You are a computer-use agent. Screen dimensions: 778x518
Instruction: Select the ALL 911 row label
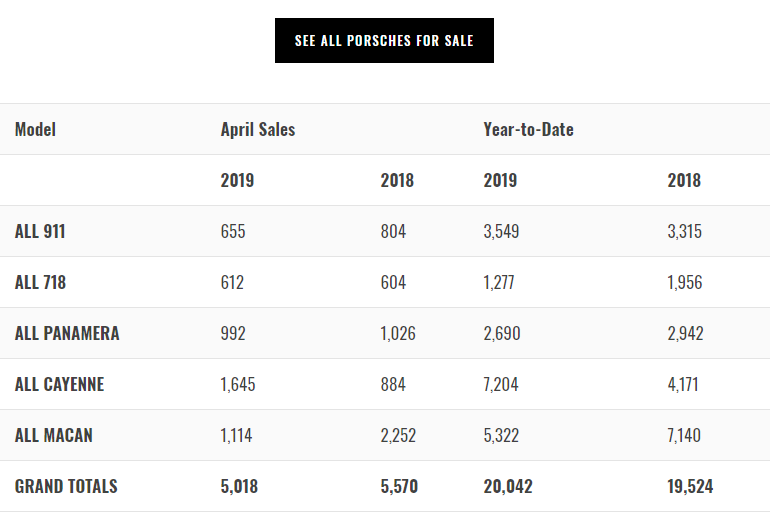(40, 232)
